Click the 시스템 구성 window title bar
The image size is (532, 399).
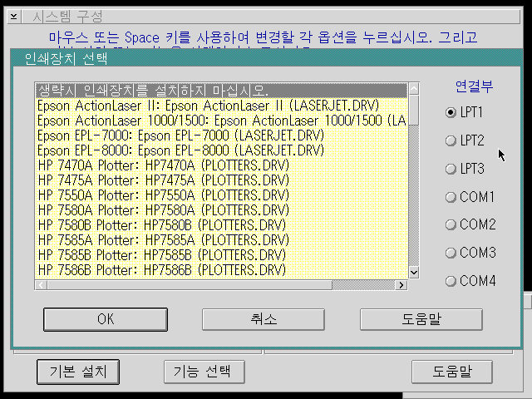(x=271, y=17)
